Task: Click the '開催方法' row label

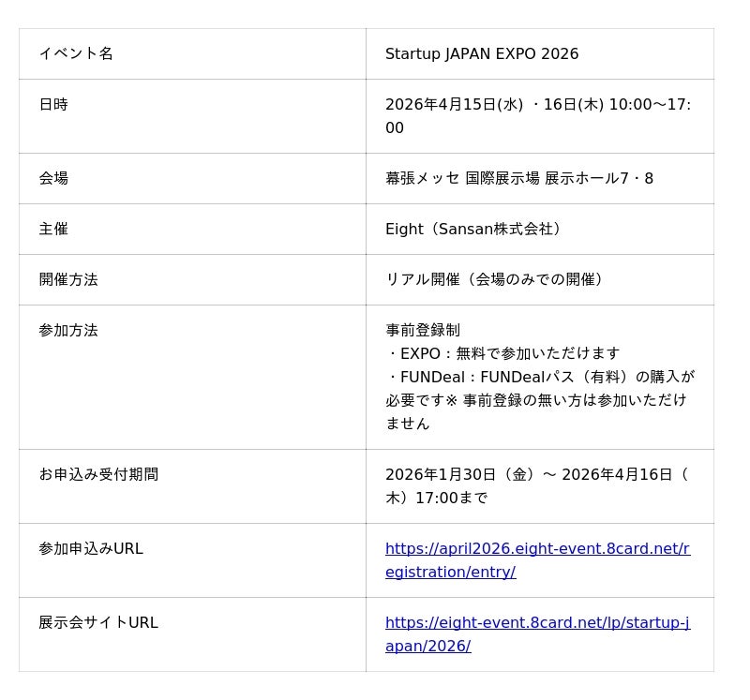Action: (x=68, y=279)
